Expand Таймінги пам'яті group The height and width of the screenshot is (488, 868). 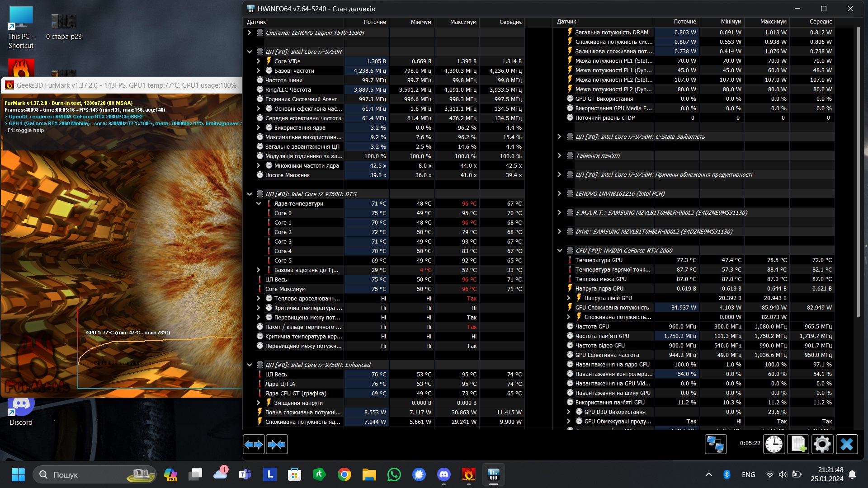pos(559,155)
